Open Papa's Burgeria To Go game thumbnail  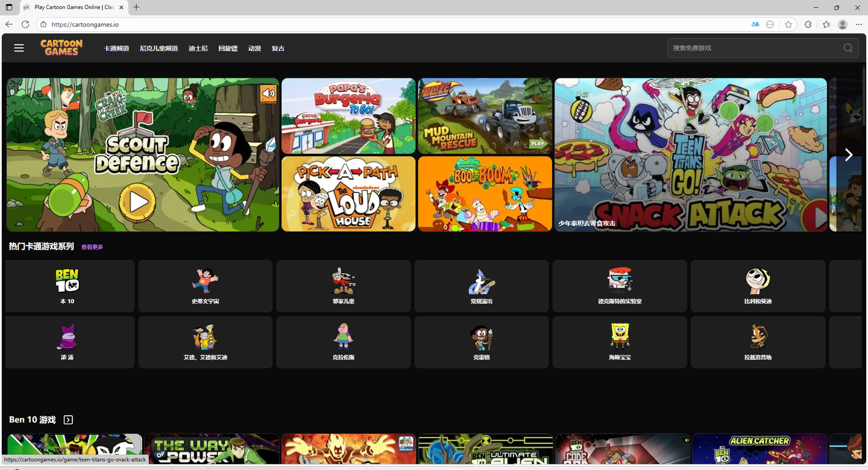[x=348, y=116]
